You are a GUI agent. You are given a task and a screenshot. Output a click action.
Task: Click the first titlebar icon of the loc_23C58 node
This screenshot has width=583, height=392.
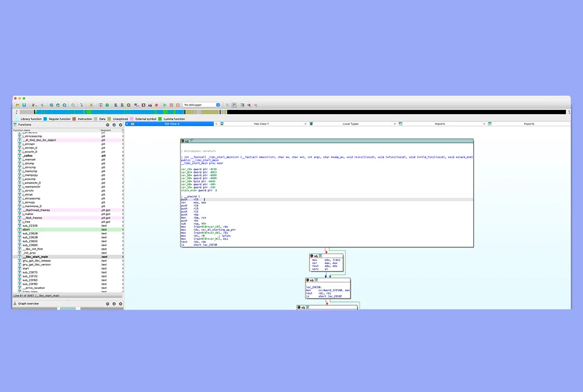(x=308, y=280)
